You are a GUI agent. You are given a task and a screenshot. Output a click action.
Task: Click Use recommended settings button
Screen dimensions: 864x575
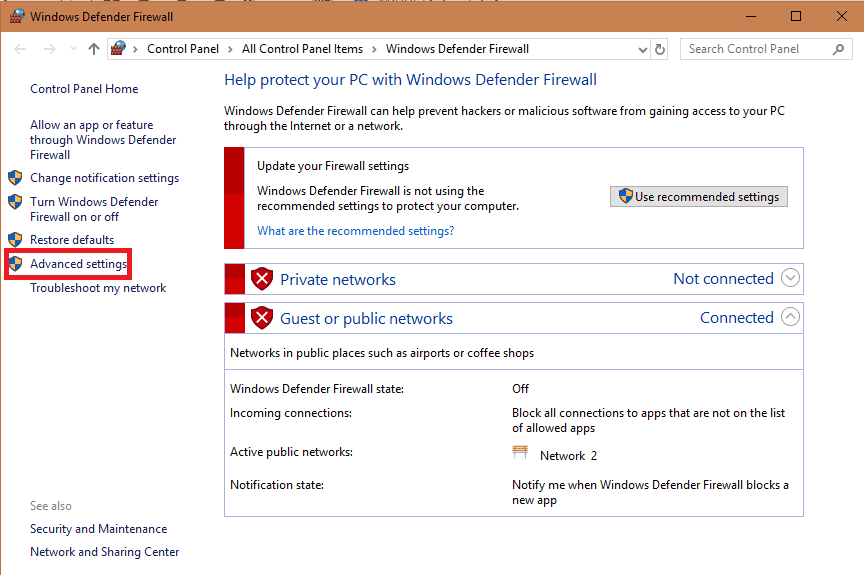(698, 196)
